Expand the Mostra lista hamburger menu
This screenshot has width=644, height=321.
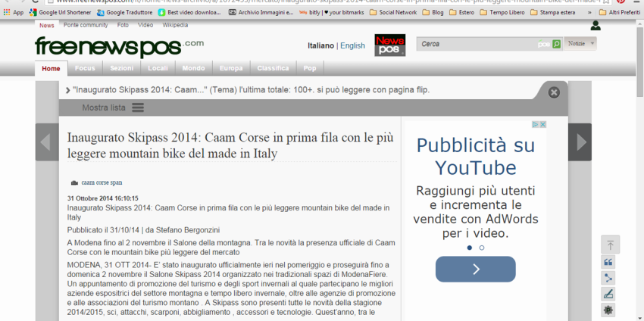(x=138, y=108)
